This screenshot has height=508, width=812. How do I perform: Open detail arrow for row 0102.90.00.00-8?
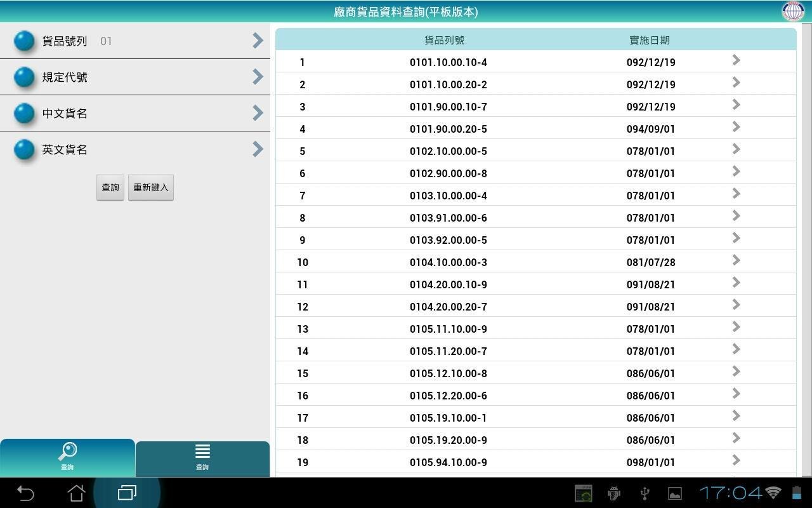click(x=736, y=171)
